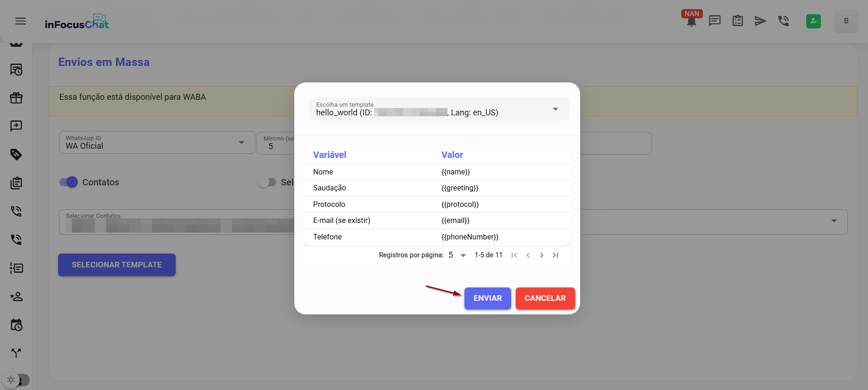Open the add contact icon in sidebar
Screen dimensions: 868x390
click(16, 297)
